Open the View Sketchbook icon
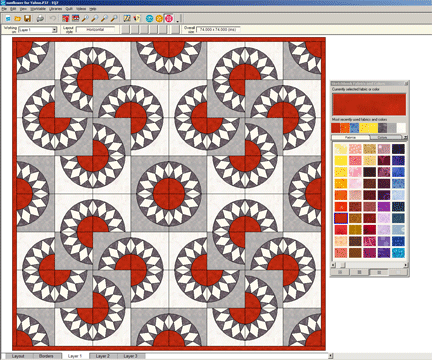 (x=127, y=19)
